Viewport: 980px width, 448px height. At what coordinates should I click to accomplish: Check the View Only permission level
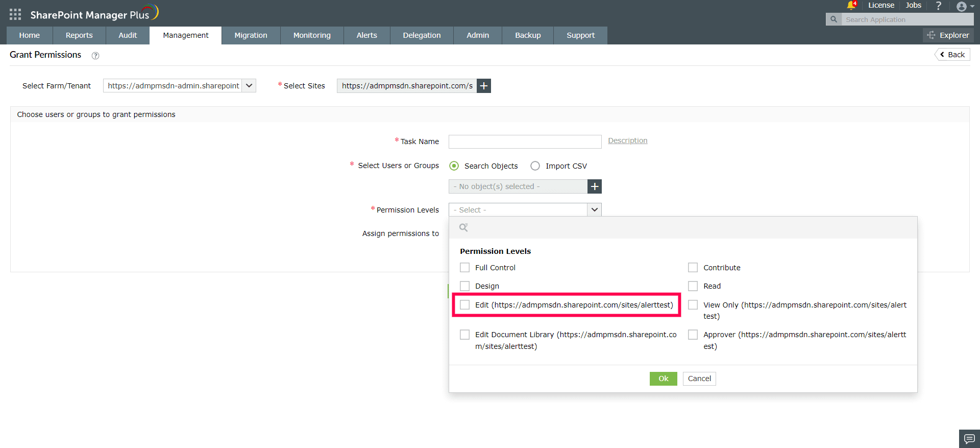(x=693, y=305)
